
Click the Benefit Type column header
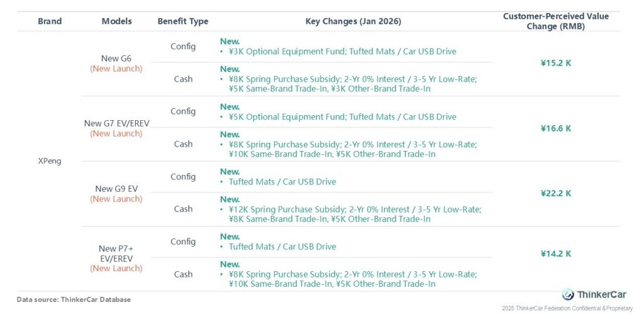point(183,21)
